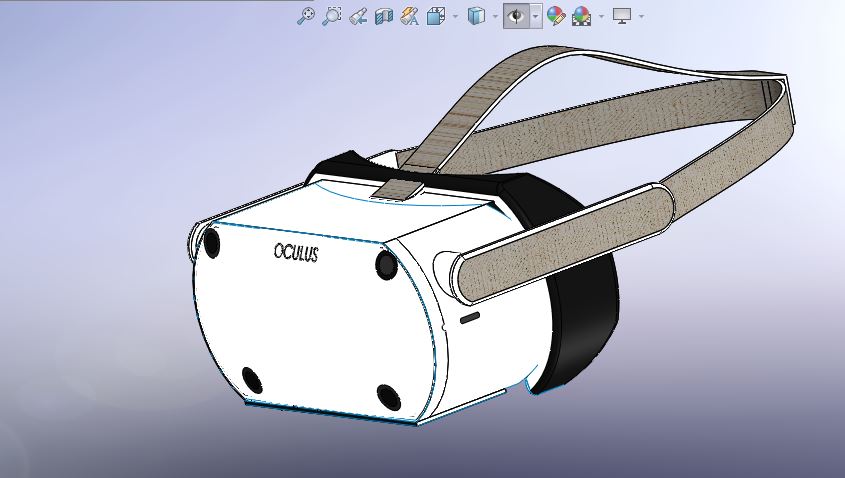
Task: Toggle the Hide/Show Items eye button
Action: point(516,16)
